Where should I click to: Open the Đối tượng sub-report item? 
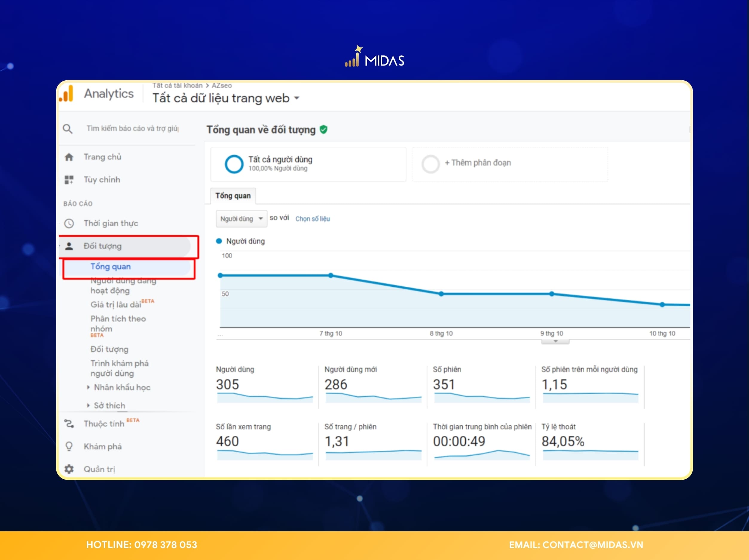[109, 349]
